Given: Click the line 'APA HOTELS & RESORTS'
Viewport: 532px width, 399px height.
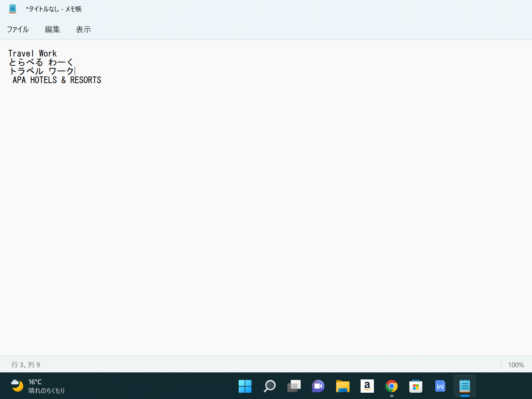Looking at the screenshot, I should pyautogui.click(x=57, y=80).
